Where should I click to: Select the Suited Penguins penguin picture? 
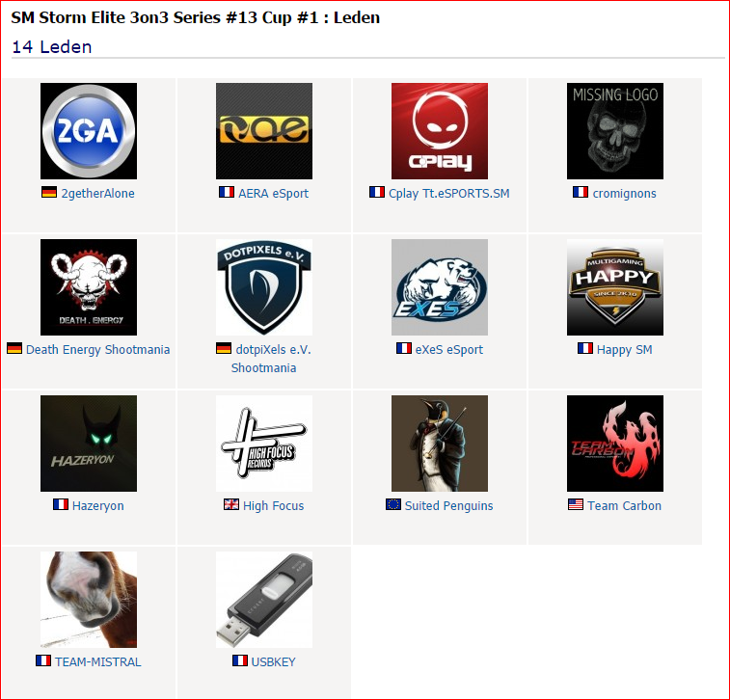click(440, 444)
